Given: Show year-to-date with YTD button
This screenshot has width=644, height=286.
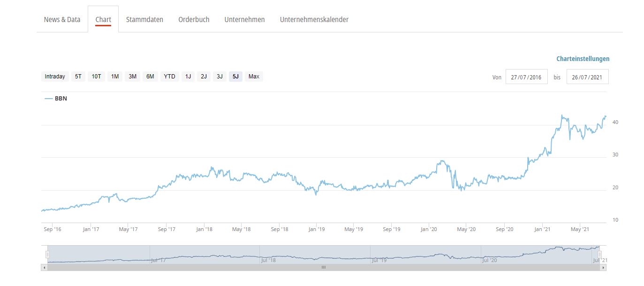Looking at the screenshot, I should [169, 77].
